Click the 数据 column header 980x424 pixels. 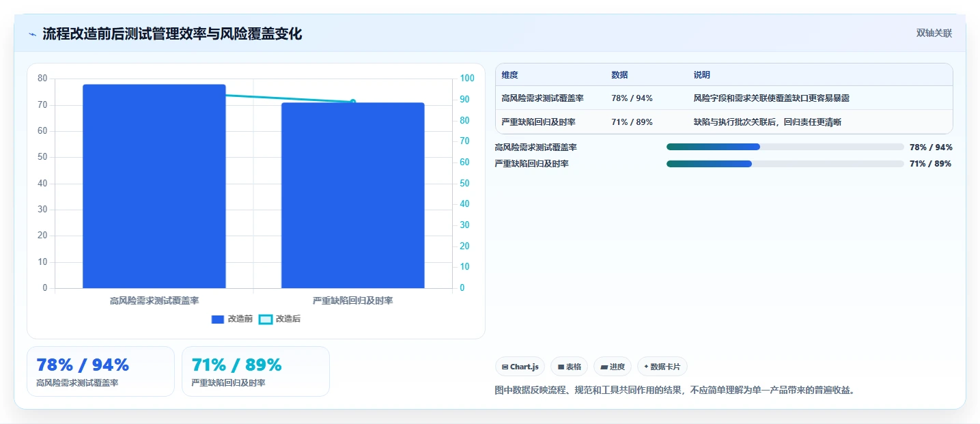coord(619,75)
